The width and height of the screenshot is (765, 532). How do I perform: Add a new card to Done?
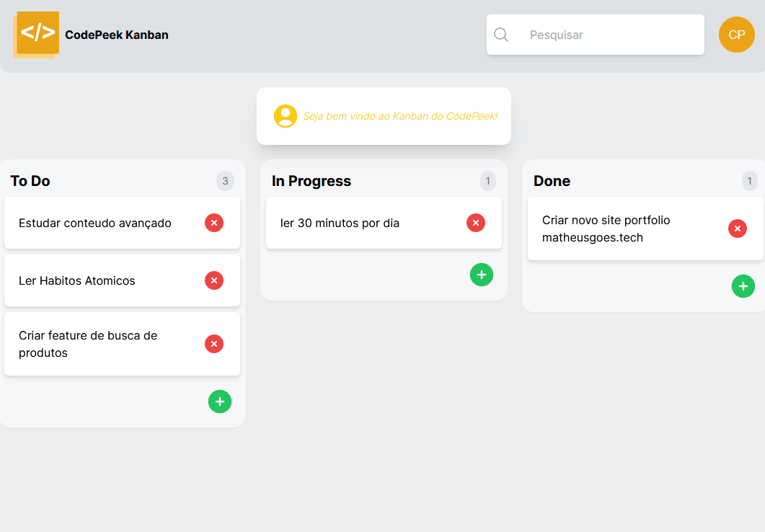tap(743, 286)
